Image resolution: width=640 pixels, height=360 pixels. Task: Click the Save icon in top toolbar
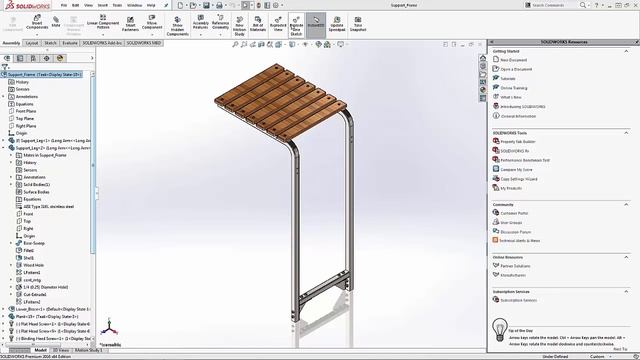coord(207,5)
